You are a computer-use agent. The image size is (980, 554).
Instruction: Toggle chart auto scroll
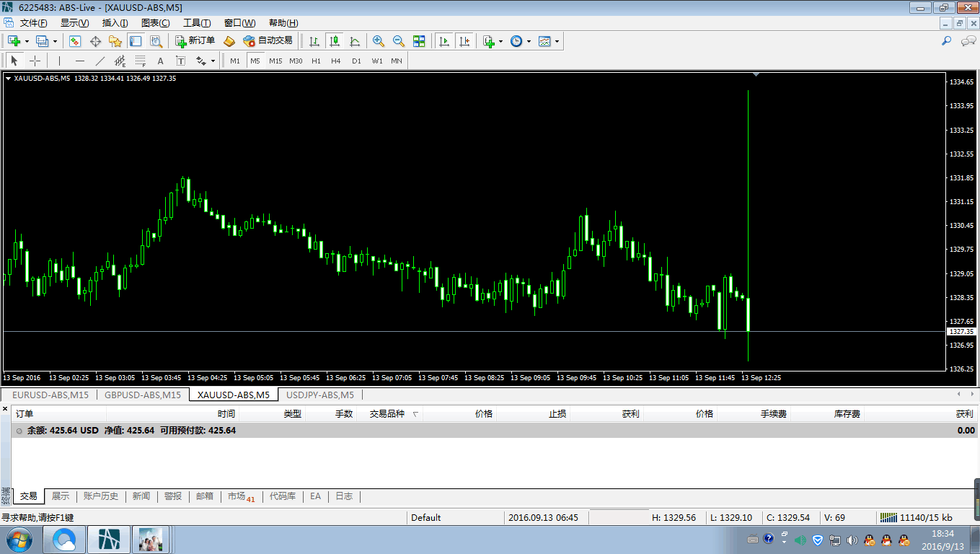444,41
